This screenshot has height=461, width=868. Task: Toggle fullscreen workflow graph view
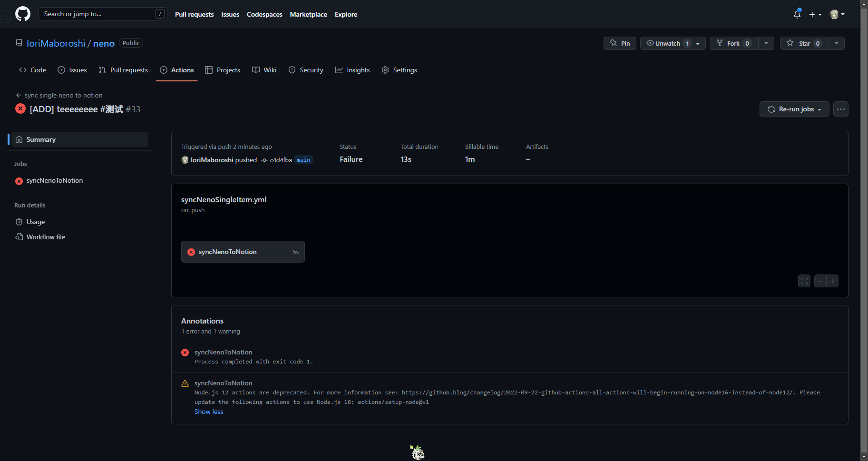804,281
